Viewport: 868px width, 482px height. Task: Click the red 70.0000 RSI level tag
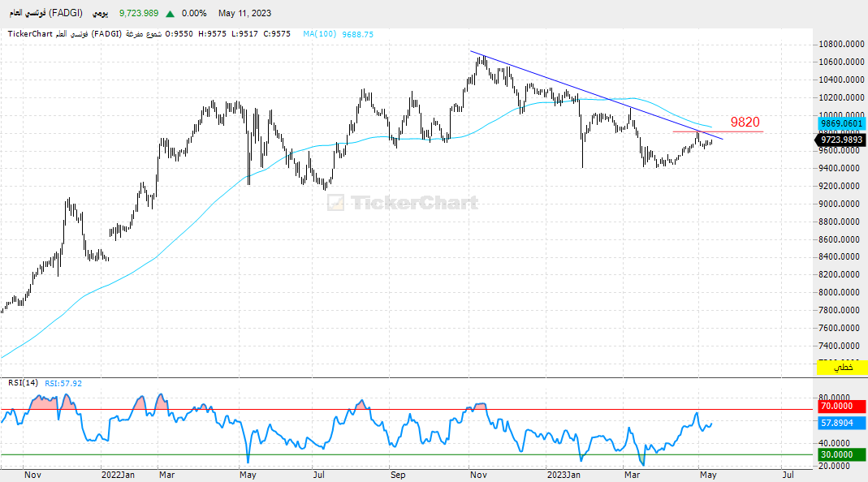coord(841,407)
